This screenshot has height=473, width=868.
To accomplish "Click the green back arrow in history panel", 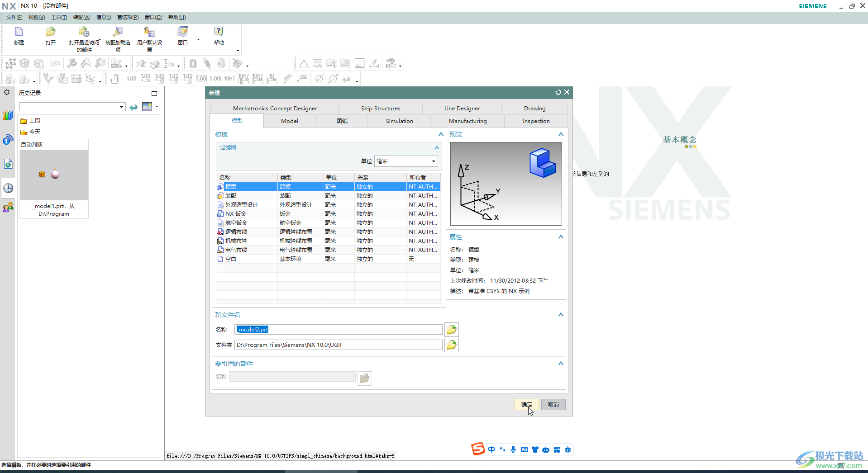I will [x=134, y=107].
